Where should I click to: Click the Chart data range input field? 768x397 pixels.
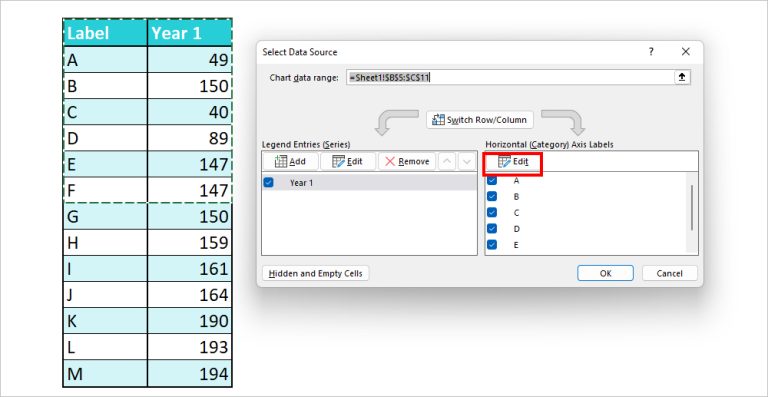(510, 77)
